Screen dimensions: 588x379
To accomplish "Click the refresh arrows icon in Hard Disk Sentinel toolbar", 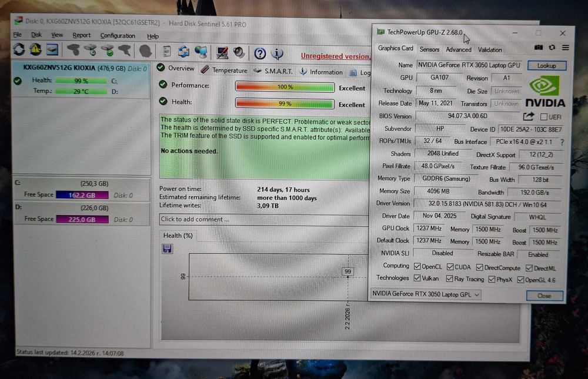I will coord(19,49).
